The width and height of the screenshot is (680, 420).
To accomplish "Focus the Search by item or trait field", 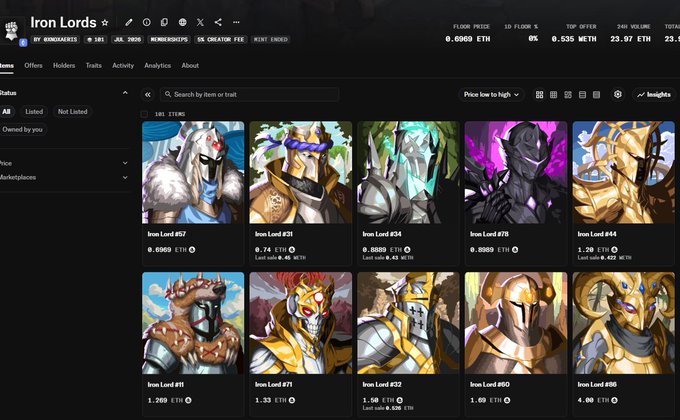I will [x=250, y=95].
